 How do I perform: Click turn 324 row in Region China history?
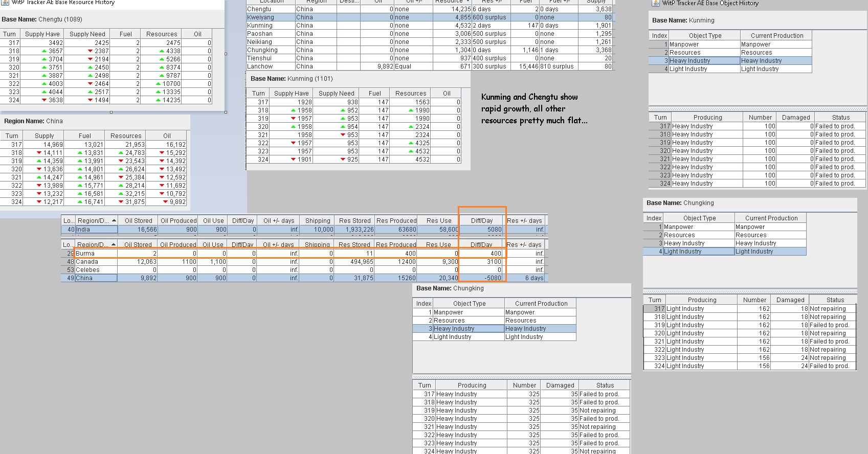94,202
